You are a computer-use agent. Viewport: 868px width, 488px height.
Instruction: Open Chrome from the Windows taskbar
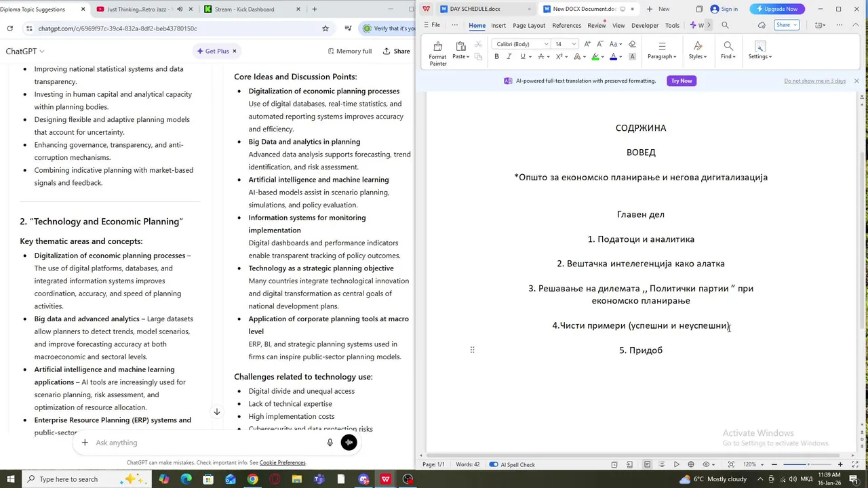(252, 479)
